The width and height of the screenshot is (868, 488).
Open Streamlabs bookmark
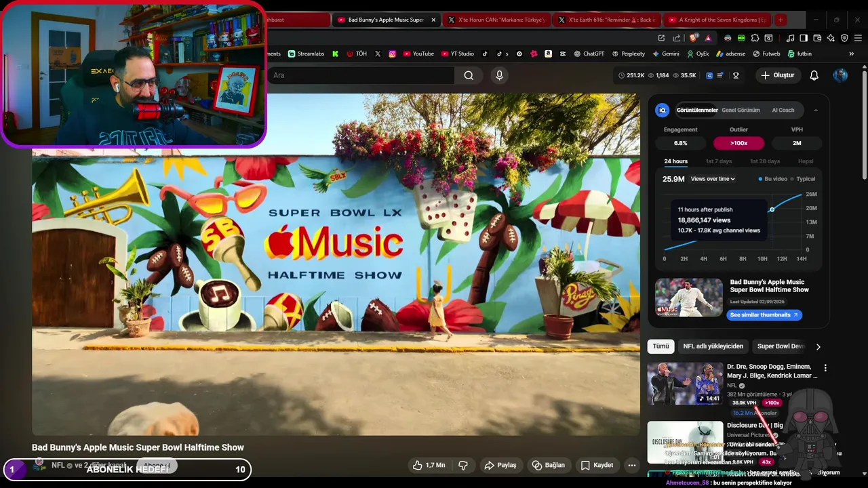tap(307, 54)
